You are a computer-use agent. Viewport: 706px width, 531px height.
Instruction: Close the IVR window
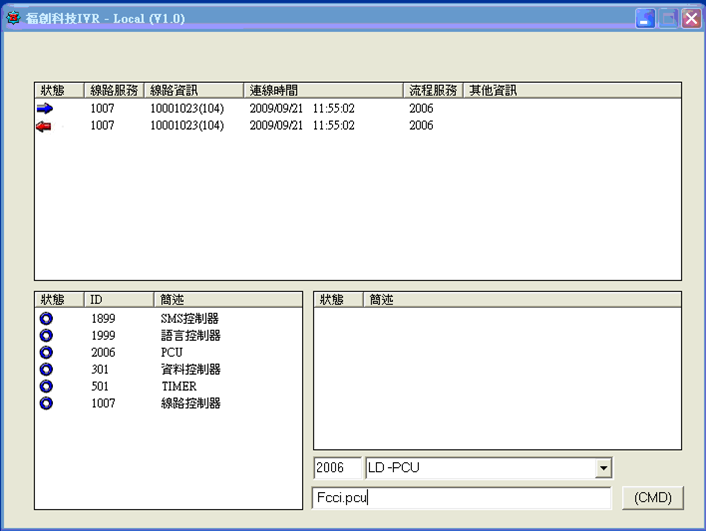(691, 18)
